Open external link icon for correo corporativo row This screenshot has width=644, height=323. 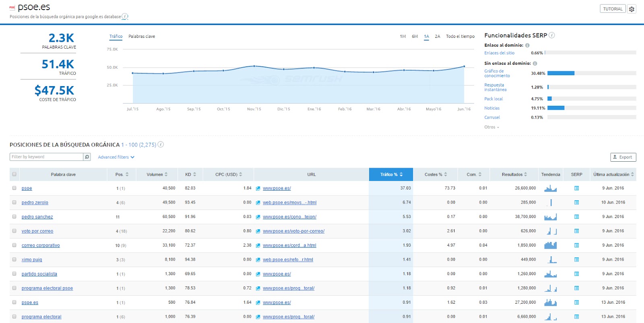[258, 245]
